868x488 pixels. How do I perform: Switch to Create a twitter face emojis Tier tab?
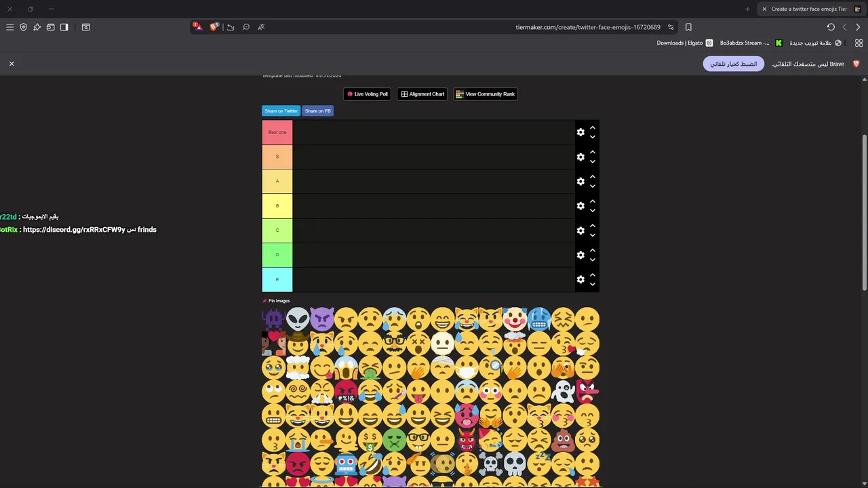[810, 9]
